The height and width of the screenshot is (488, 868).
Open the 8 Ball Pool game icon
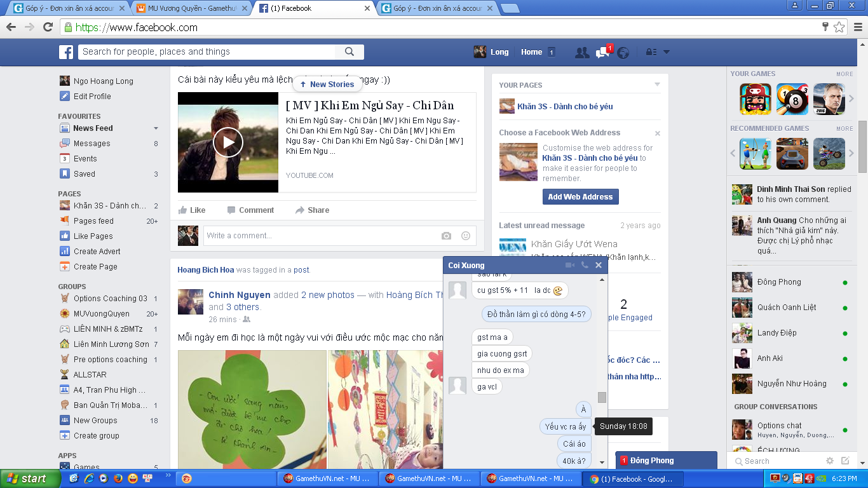792,99
